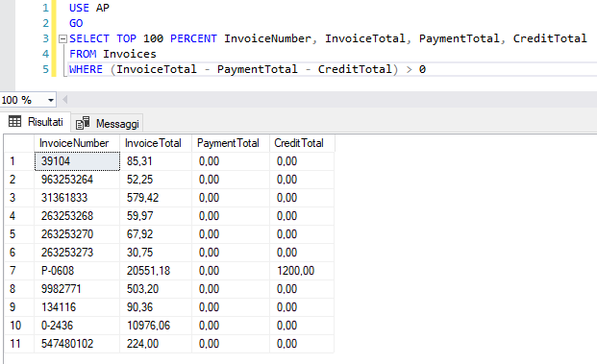Click the InvoiceTotal value 30,75
The image size is (597, 364).
click(156, 253)
